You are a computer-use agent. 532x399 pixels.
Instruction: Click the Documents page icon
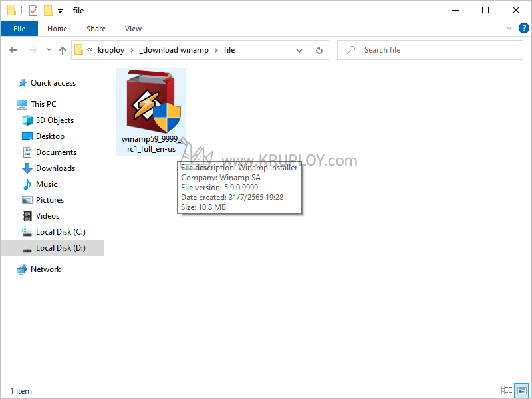coord(27,152)
